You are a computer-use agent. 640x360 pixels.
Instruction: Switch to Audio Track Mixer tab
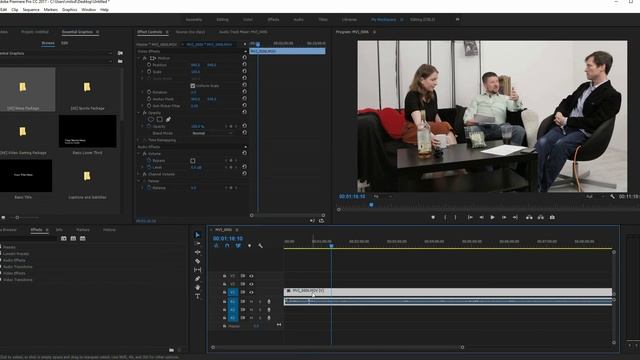click(243, 32)
